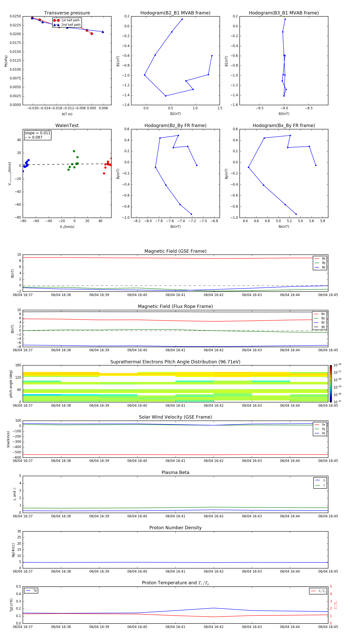351x644 pixels.
Task: Click the Hodogram(B3_B1 MVAB frame) title
Action: [284, 13]
